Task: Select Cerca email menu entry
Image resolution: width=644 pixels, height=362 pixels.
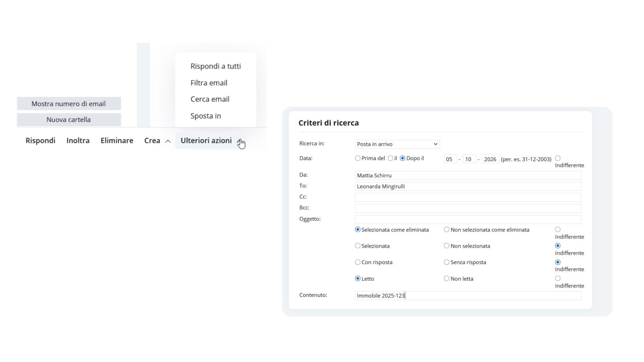Action: (210, 99)
